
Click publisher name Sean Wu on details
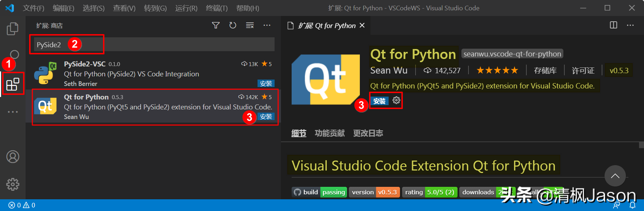pos(389,70)
